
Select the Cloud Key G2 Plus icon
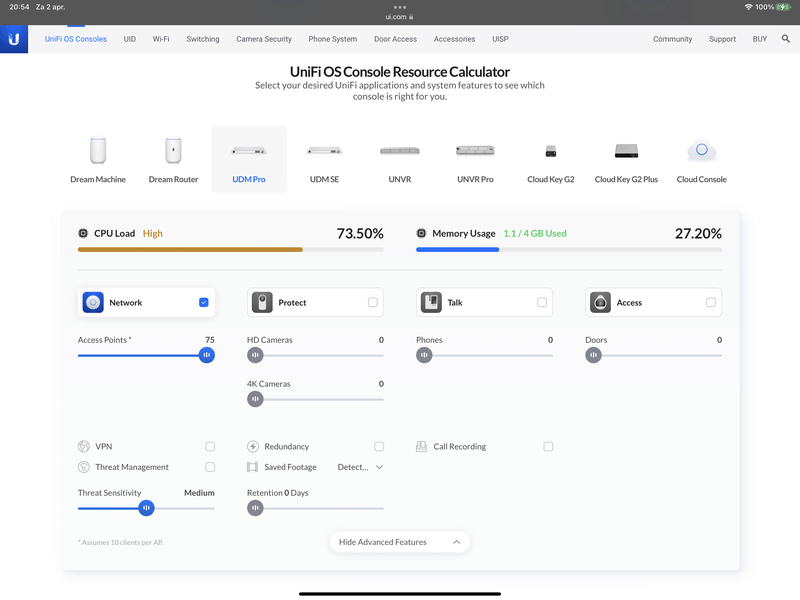[626, 151]
